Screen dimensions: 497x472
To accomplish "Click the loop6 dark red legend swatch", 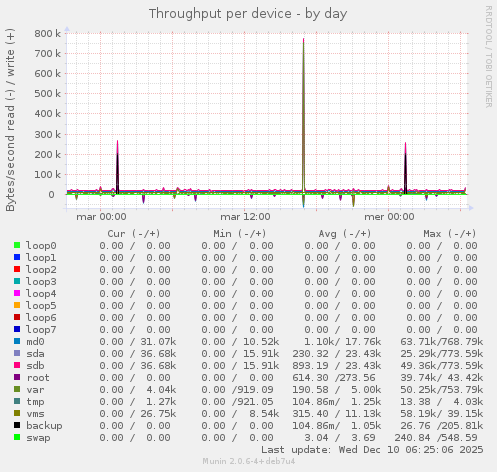I will click(x=17, y=317).
